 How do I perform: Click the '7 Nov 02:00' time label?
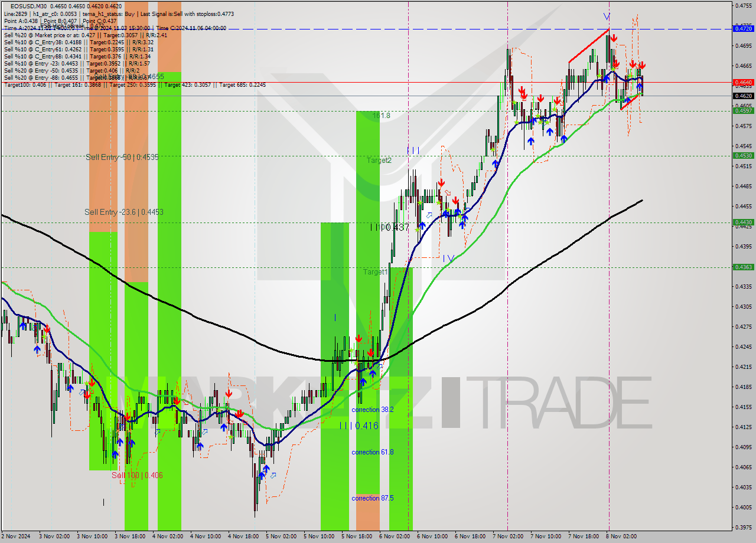[508, 537]
